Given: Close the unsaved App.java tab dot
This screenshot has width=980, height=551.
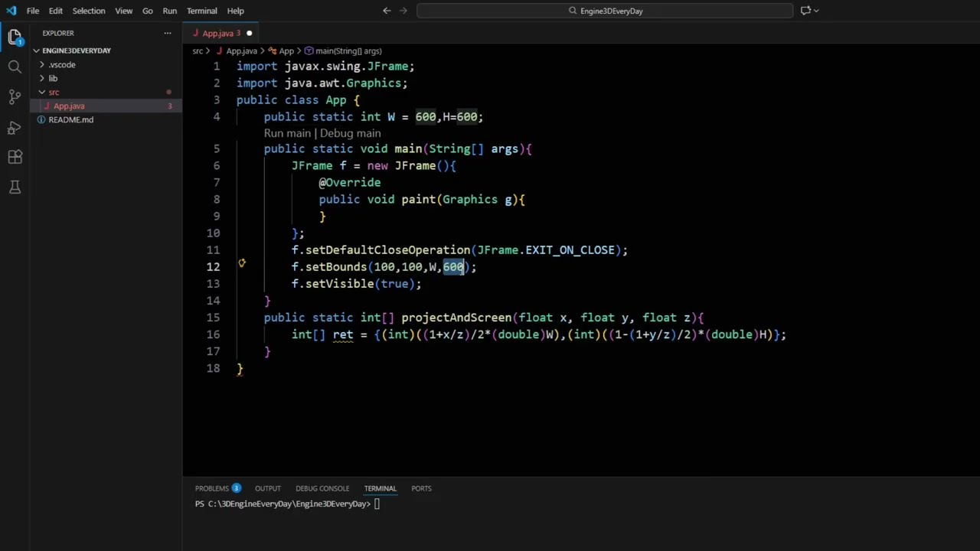Looking at the screenshot, I should pyautogui.click(x=249, y=33).
